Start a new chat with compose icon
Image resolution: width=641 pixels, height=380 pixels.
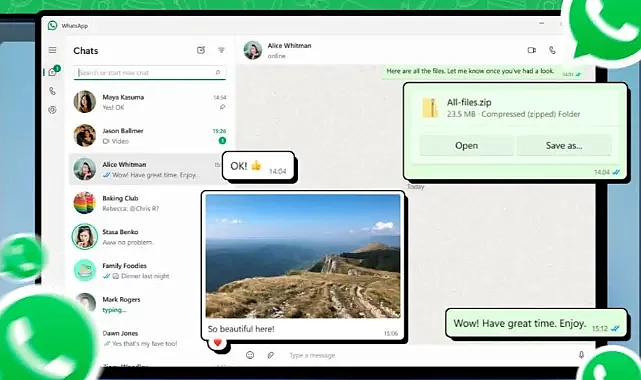coord(201,50)
